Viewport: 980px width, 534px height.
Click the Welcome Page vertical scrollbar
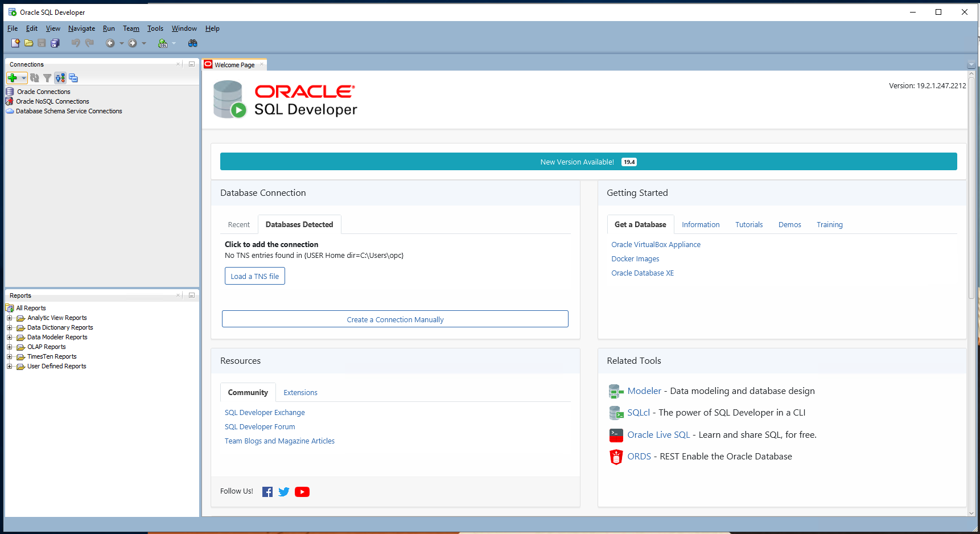point(971,188)
